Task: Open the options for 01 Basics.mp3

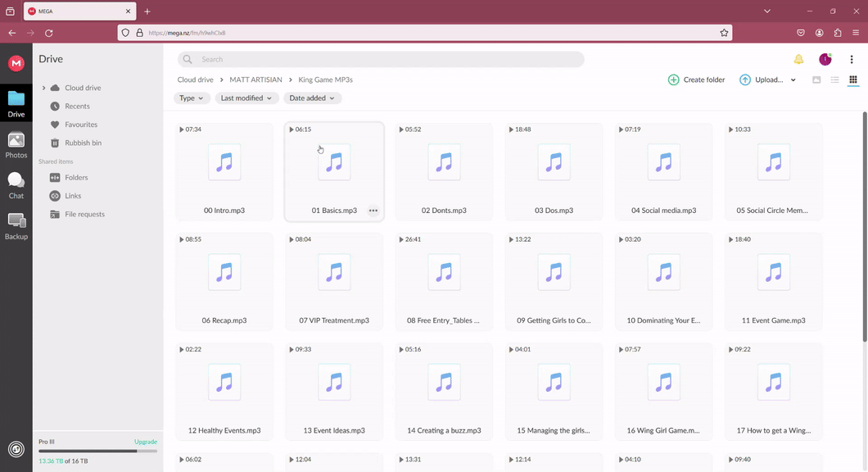Action: pyautogui.click(x=373, y=211)
